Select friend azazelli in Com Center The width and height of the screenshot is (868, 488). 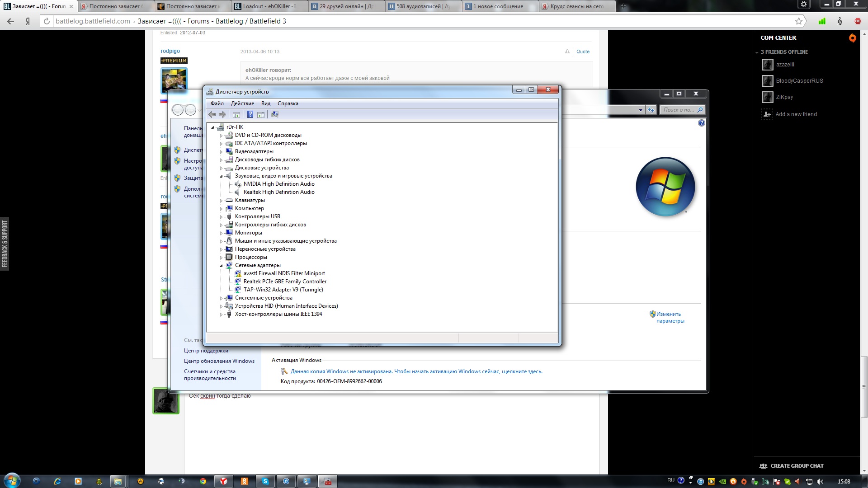click(x=785, y=65)
